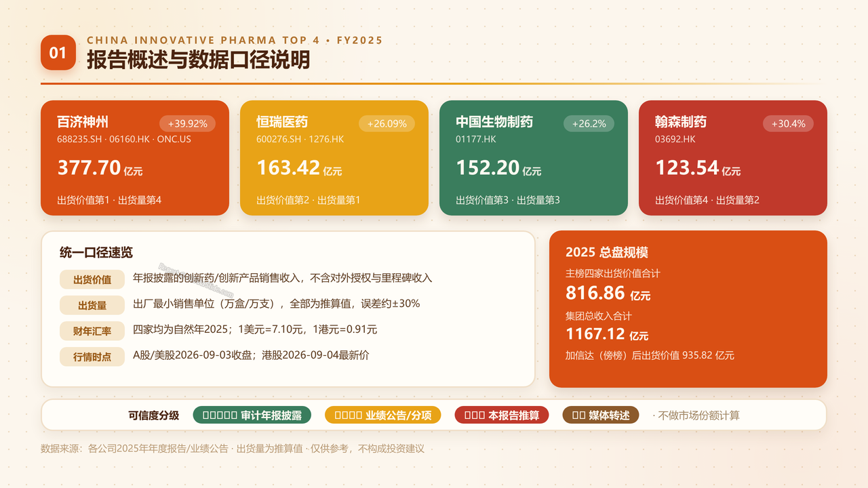Screen dimensions: 868x488
Task: Open the 翰森制药 company card title
Action: tap(681, 122)
